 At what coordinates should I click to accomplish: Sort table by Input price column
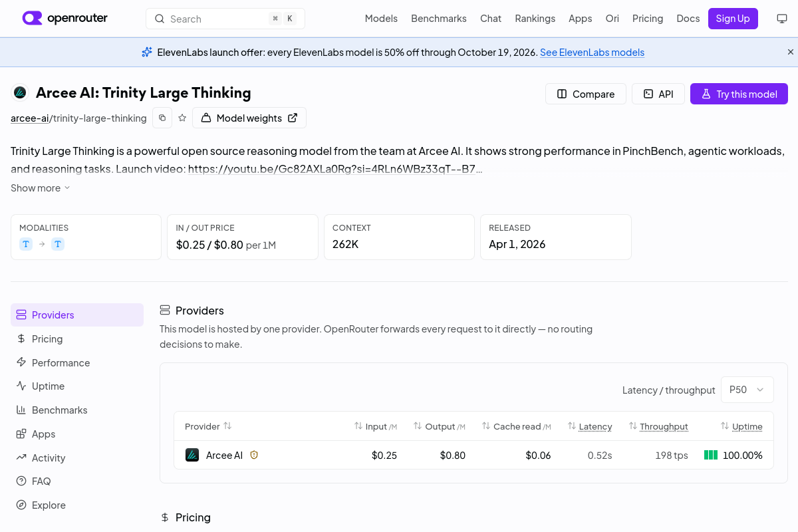tap(376, 426)
